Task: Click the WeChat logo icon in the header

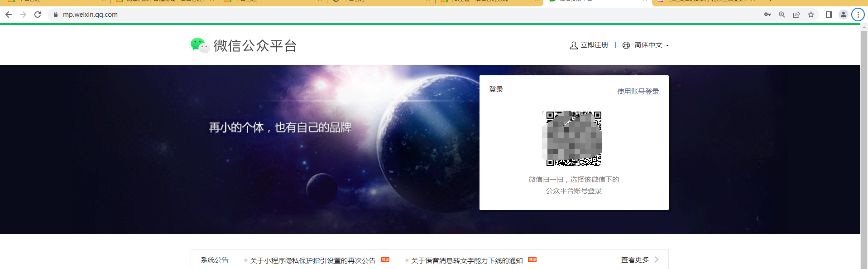Action: click(x=200, y=45)
